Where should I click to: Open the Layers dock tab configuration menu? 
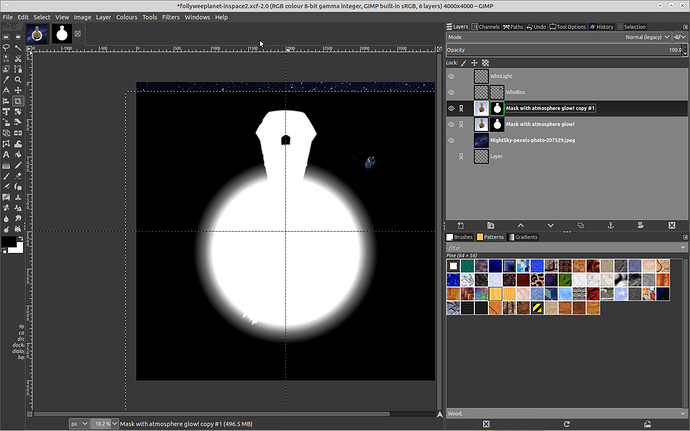(x=685, y=27)
